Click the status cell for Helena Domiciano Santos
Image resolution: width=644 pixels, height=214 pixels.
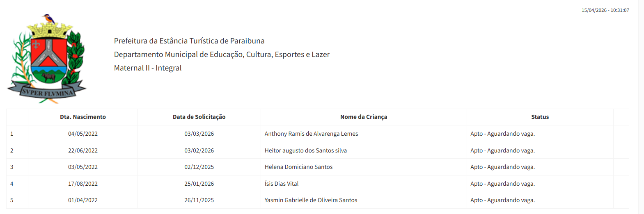pos(502,167)
